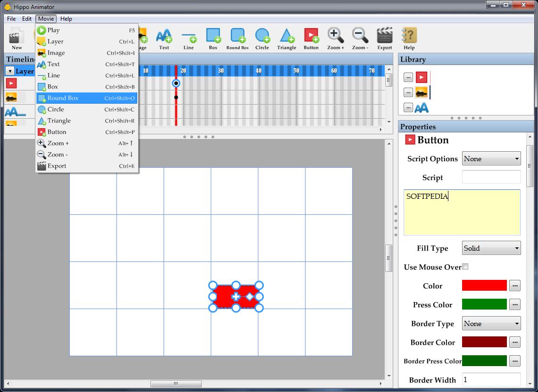Click the Border Width input field
The width and height of the screenshot is (538, 392).
491,380
